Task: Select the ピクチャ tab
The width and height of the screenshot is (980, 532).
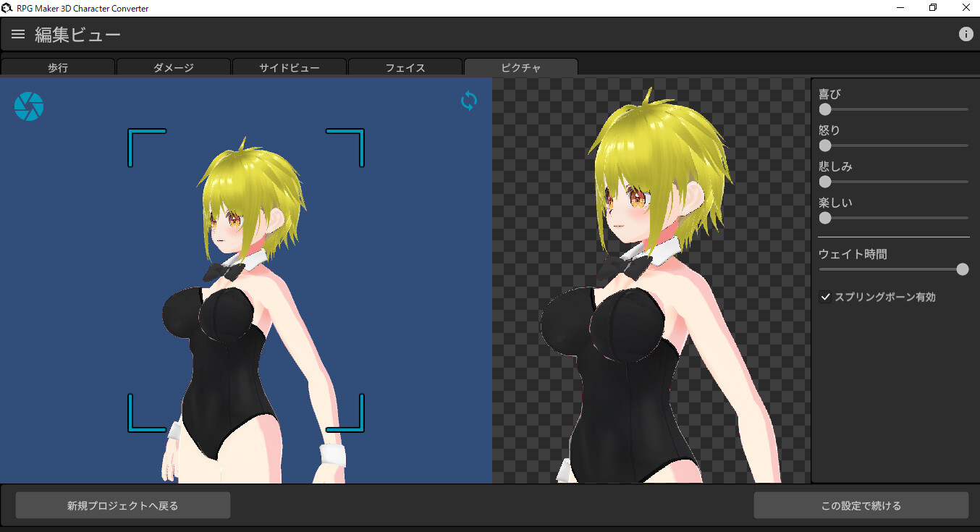Action: pyautogui.click(x=520, y=67)
